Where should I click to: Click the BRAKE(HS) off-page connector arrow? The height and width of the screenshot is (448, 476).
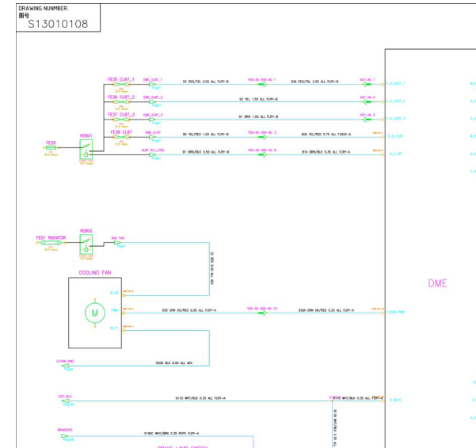(x=65, y=436)
